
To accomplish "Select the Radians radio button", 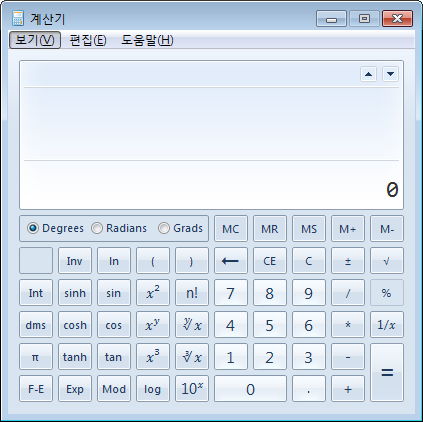I will coord(119,228).
